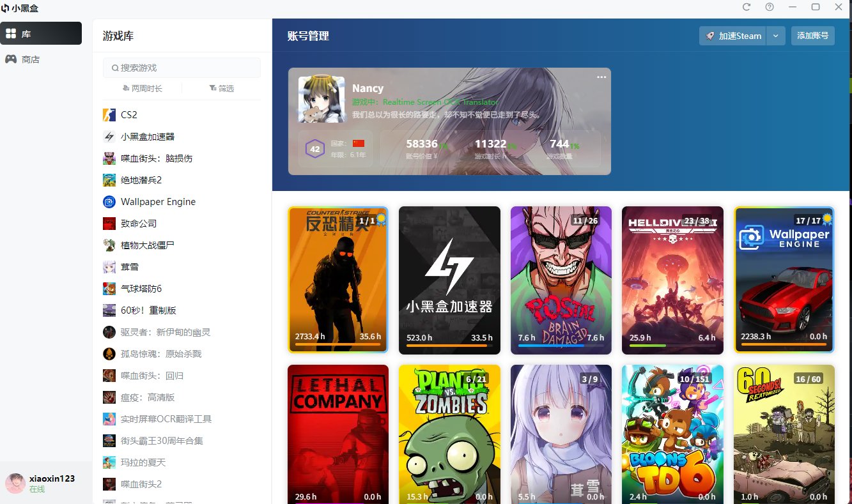Click the 添加账号 button

[x=812, y=36]
